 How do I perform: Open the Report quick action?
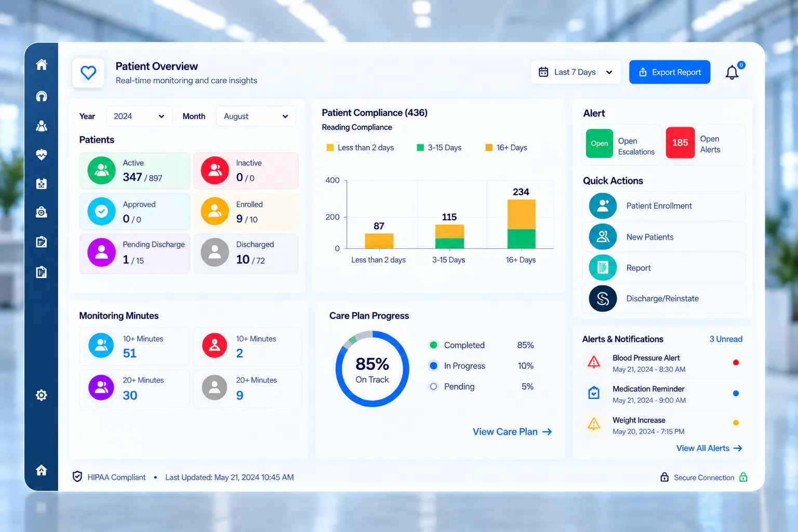[x=664, y=268]
